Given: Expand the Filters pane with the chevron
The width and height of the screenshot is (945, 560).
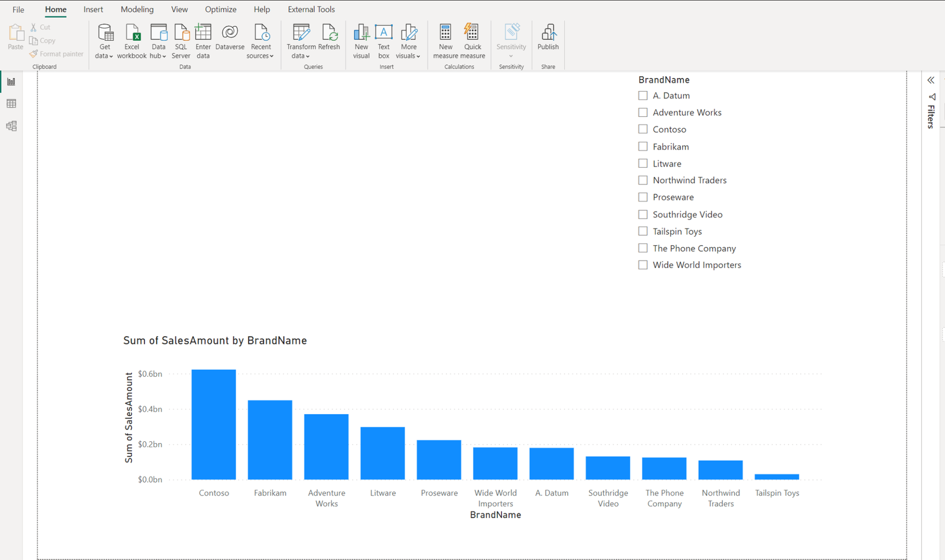Looking at the screenshot, I should 931,80.
